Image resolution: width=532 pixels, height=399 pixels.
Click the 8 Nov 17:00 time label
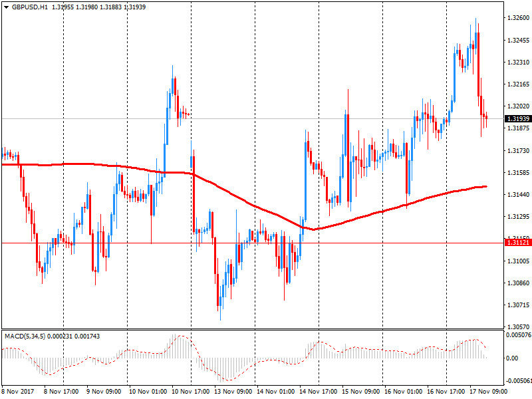pos(61,392)
